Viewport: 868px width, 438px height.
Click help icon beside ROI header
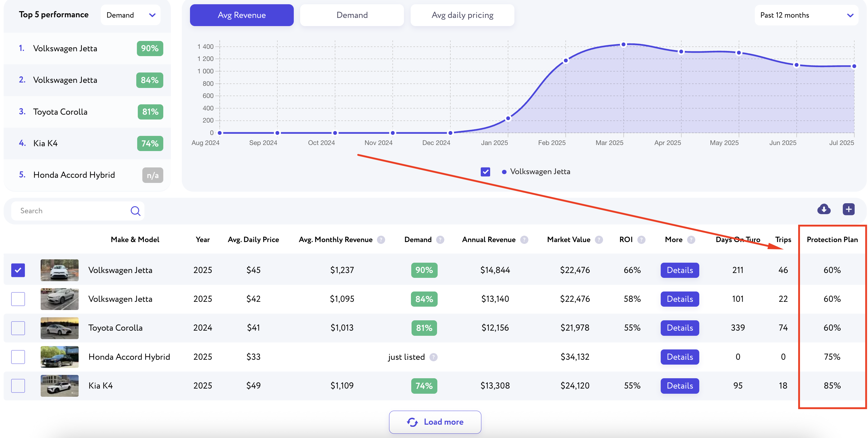(641, 240)
